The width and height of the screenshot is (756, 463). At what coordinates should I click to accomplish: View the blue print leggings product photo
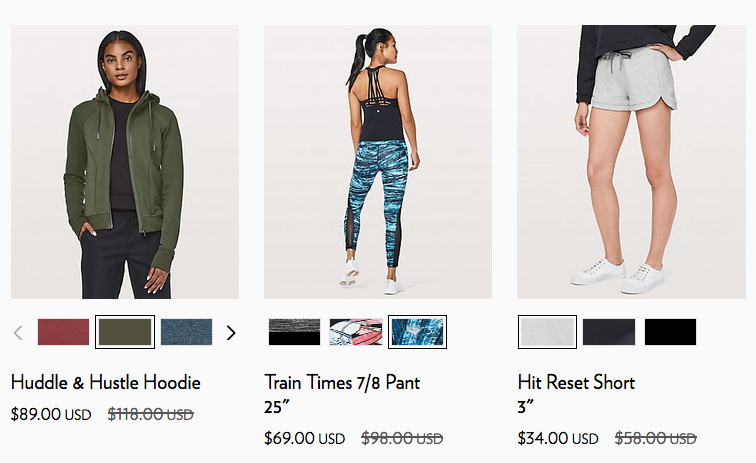point(378,162)
